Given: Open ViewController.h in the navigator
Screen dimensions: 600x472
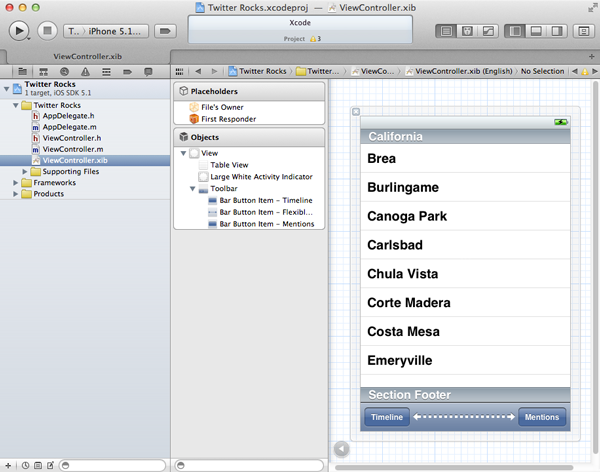Looking at the screenshot, I should (x=72, y=138).
